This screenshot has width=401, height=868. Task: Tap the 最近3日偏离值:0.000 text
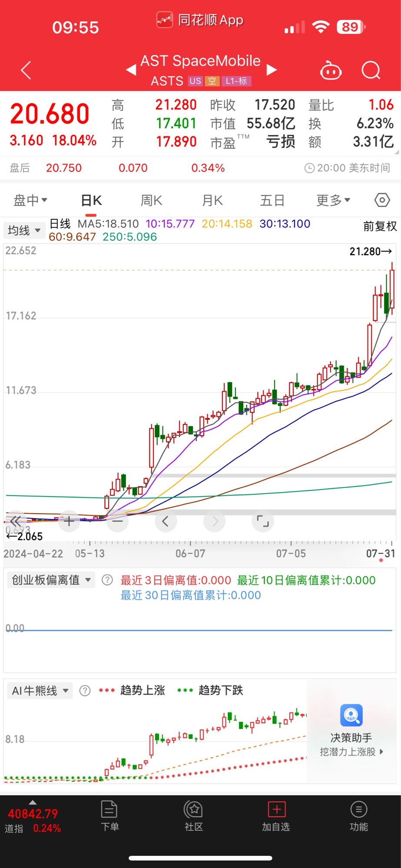tap(176, 580)
